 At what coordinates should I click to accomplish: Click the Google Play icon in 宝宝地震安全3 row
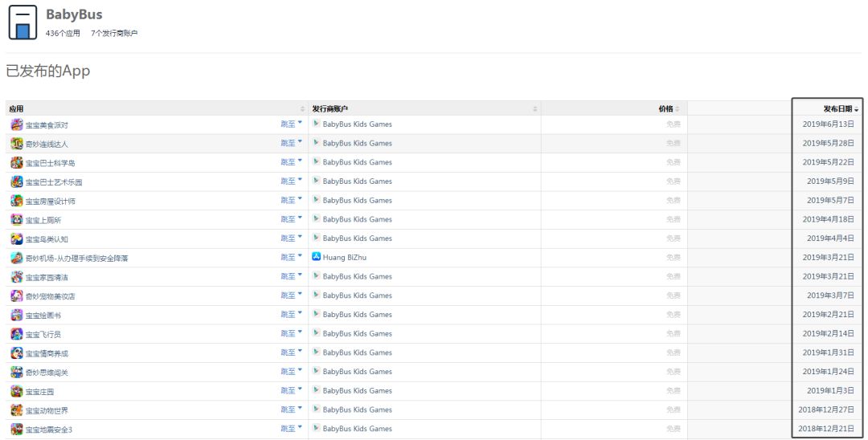316,428
